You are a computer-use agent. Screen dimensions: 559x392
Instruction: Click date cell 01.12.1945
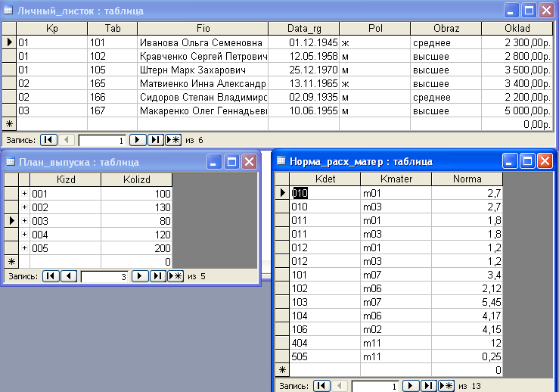[304, 42]
